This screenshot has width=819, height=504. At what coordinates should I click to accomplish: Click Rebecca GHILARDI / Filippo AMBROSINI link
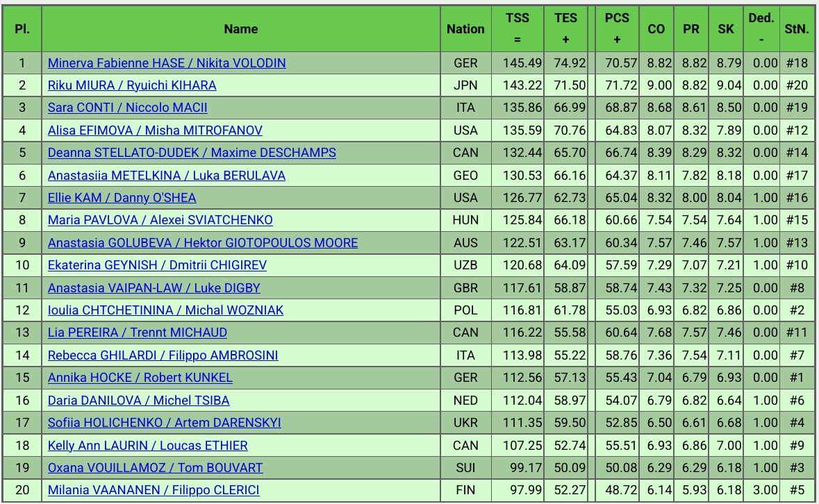pos(163,355)
